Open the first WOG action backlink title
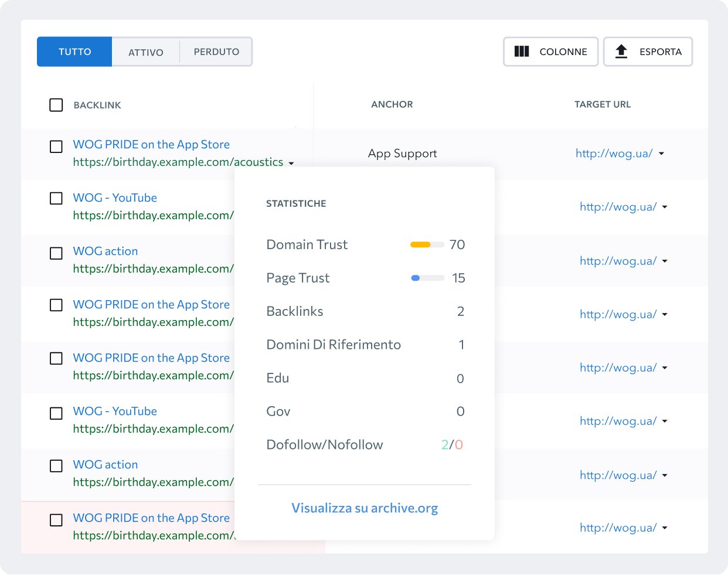Viewport: 728px width, 575px height. (x=106, y=251)
